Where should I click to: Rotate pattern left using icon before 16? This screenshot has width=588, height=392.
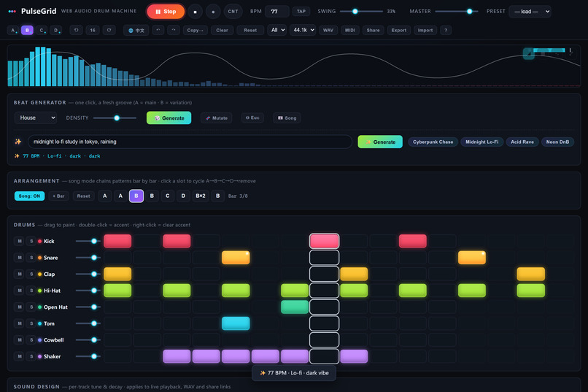click(x=76, y=30)
